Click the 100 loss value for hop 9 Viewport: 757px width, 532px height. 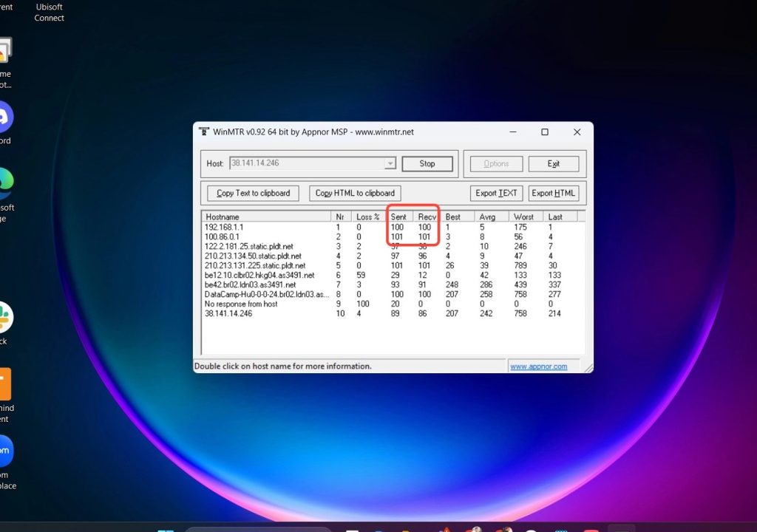[362, 304]
